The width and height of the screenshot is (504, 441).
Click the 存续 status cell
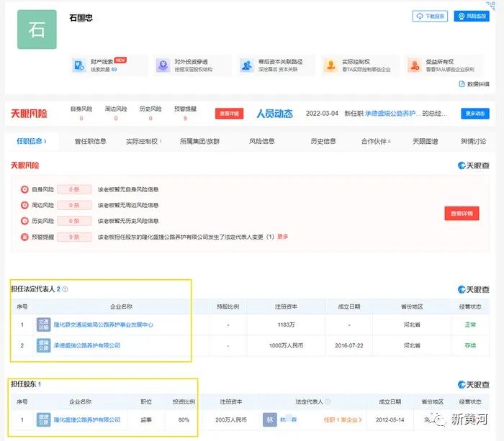pyautogui.click(x=470, y=345)
